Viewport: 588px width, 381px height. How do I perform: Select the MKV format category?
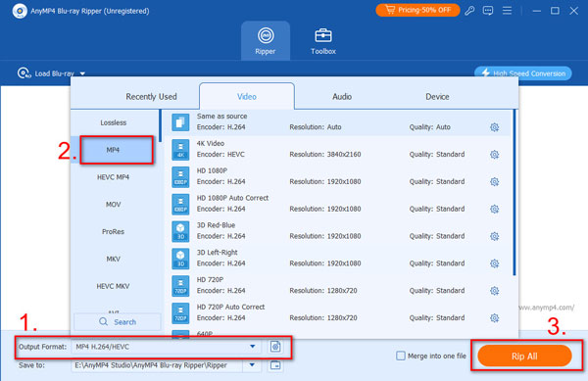click(114, 259)
